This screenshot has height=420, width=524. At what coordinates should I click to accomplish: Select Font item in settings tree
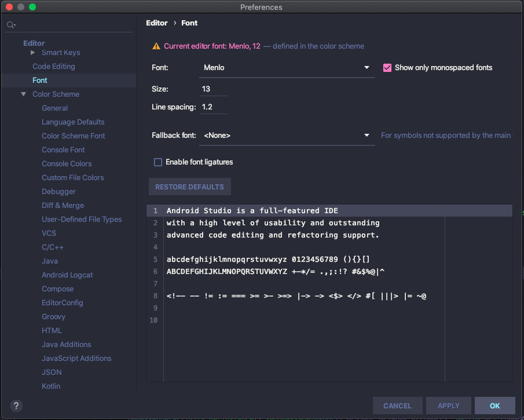tap(40, 81)
